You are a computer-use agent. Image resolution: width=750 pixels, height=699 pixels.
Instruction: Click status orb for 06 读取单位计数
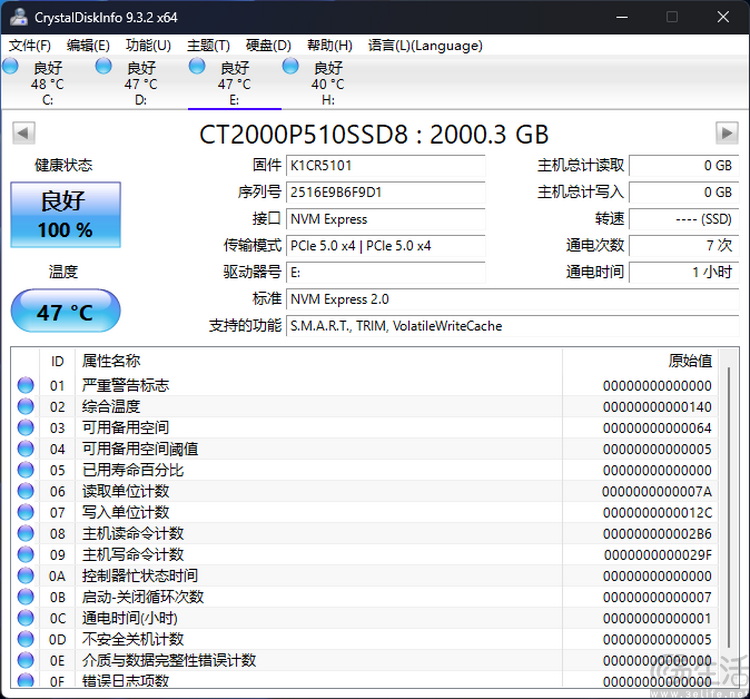coord(25,491)
